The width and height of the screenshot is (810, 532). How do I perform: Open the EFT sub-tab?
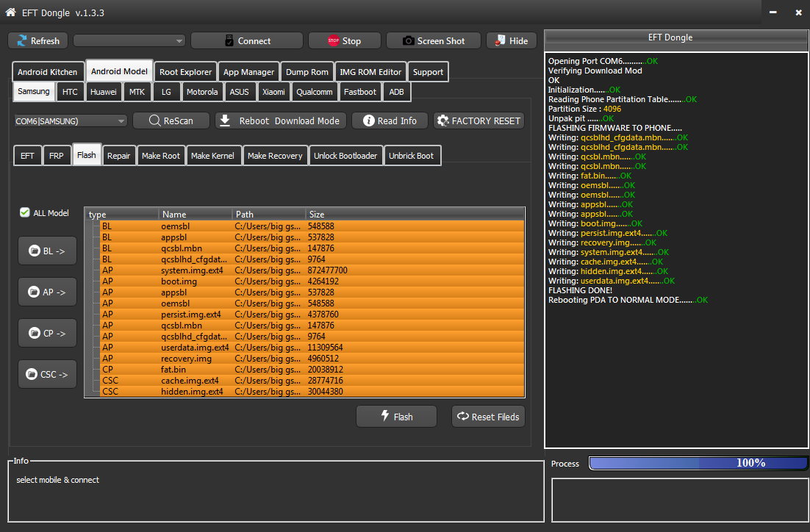coord(27,156)
